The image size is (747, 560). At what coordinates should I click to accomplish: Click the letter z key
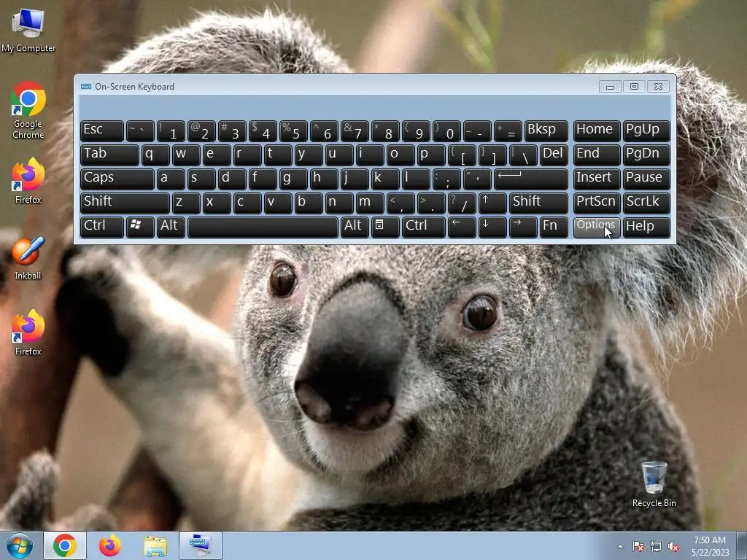click(x=186, y=203)
